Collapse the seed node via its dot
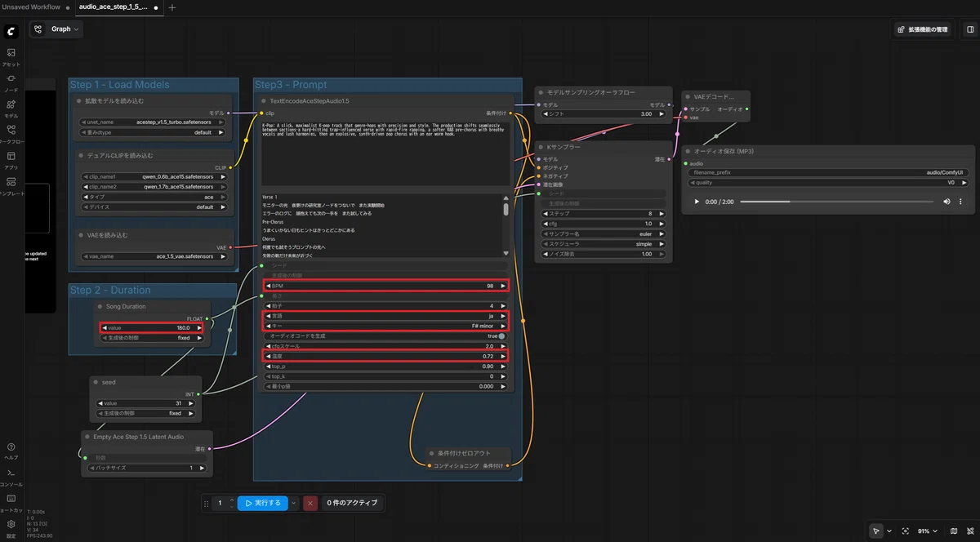The image size is (980, 542). [96, 382]
